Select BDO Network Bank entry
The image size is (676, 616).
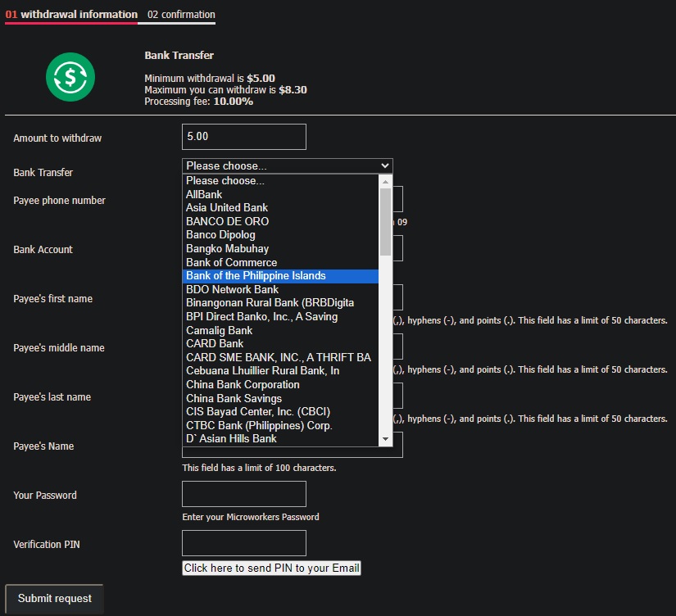point(232,289)
